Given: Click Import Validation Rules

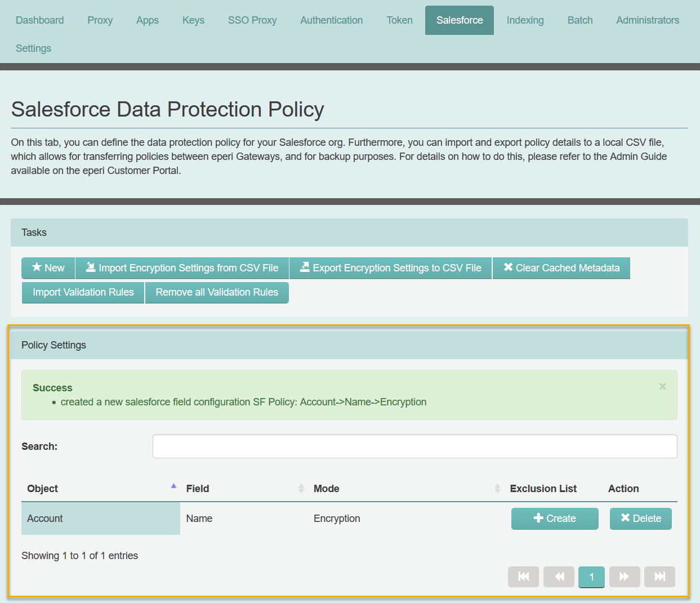Looking at the screenshot, I should coord(83,293).
